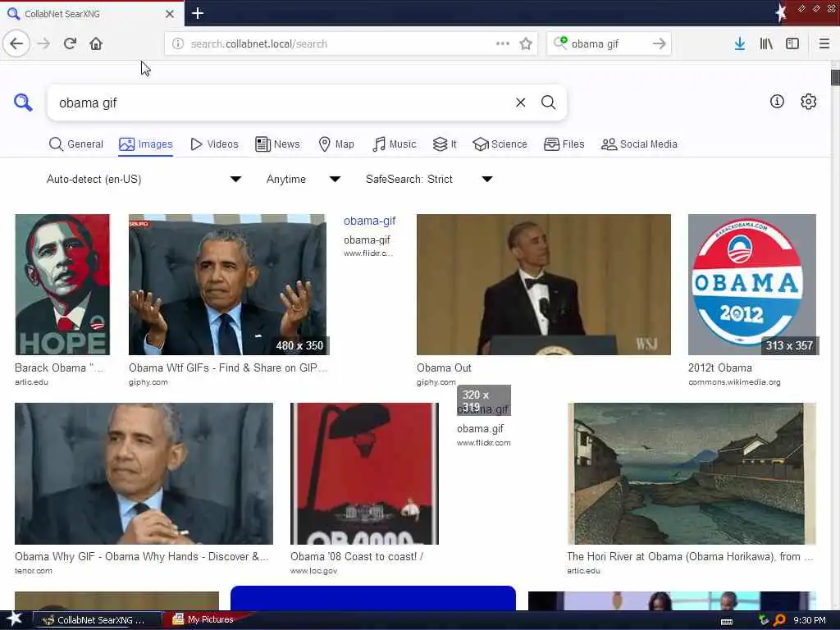This screenshot has height=630, width=840.
Task: Switch to the General search tab
Action: pos(76,144)
